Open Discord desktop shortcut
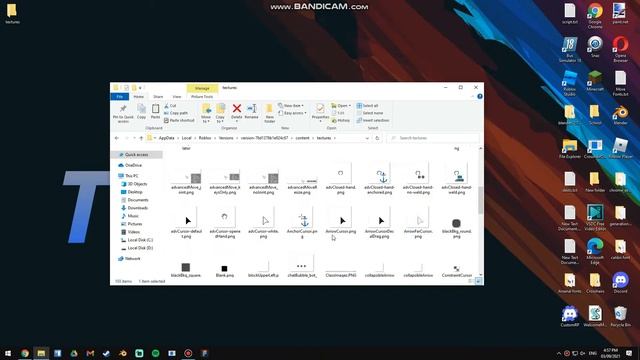 620,283
